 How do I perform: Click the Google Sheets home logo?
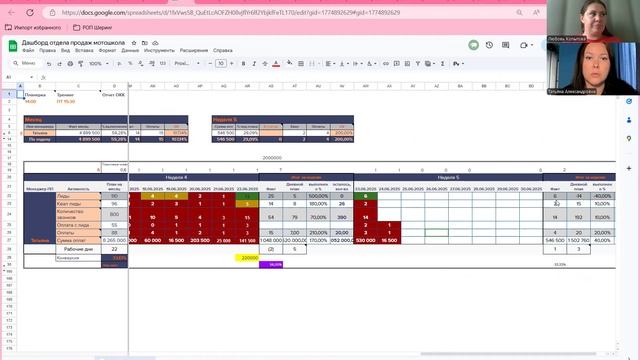coord(13,46)
